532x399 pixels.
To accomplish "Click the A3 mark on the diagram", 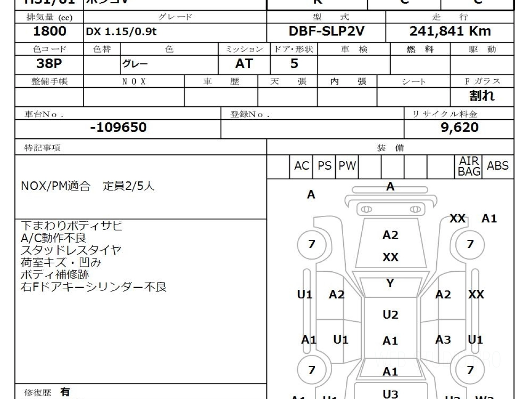I will [x=443, y=340].
